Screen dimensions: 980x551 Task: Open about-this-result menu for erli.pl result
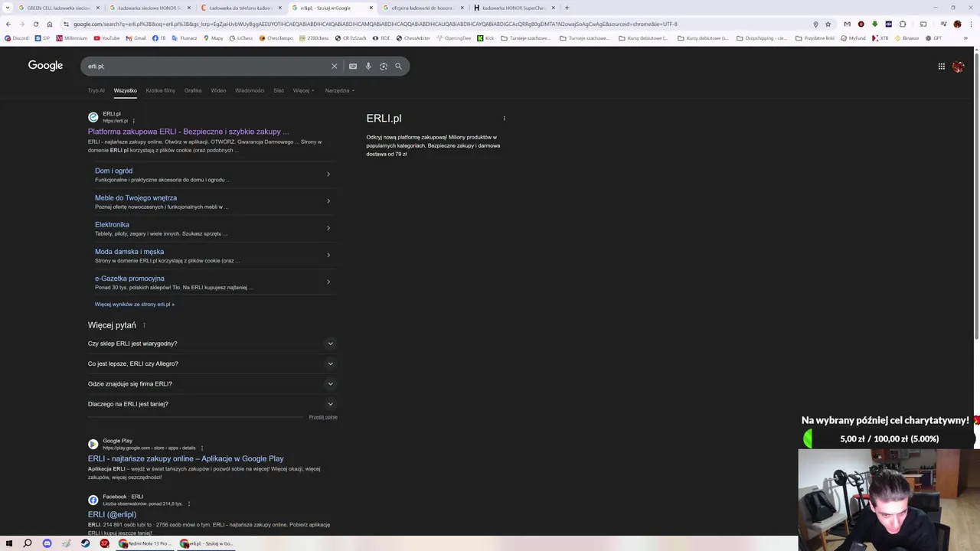coord(133,121)
